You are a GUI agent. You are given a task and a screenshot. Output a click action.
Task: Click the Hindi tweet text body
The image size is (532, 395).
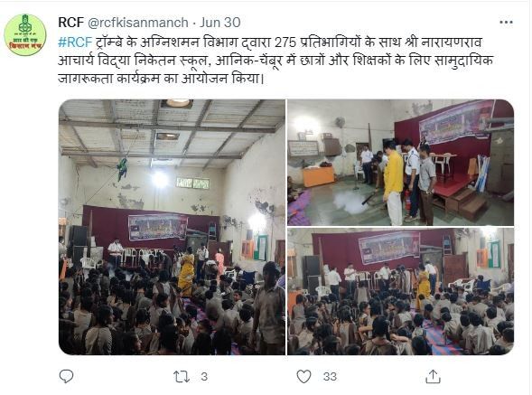tap(275, 61)
